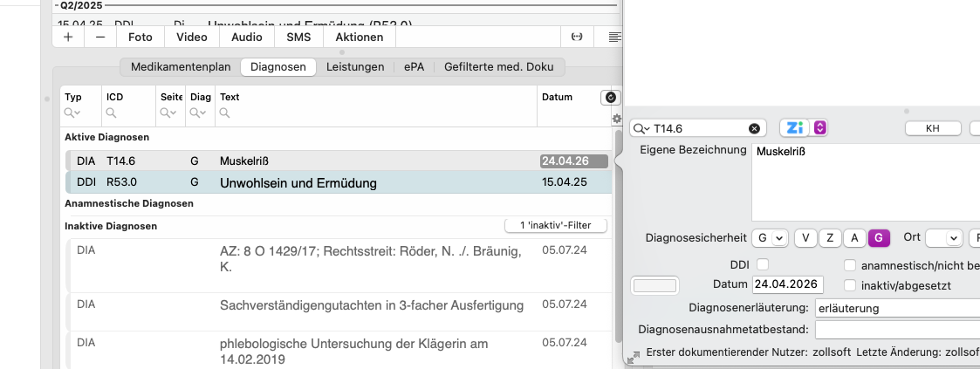This screenshot has height=369, width=980.
Task: Open the Diagnosesicherheit G dropdown
Action: tap(771, 238)
